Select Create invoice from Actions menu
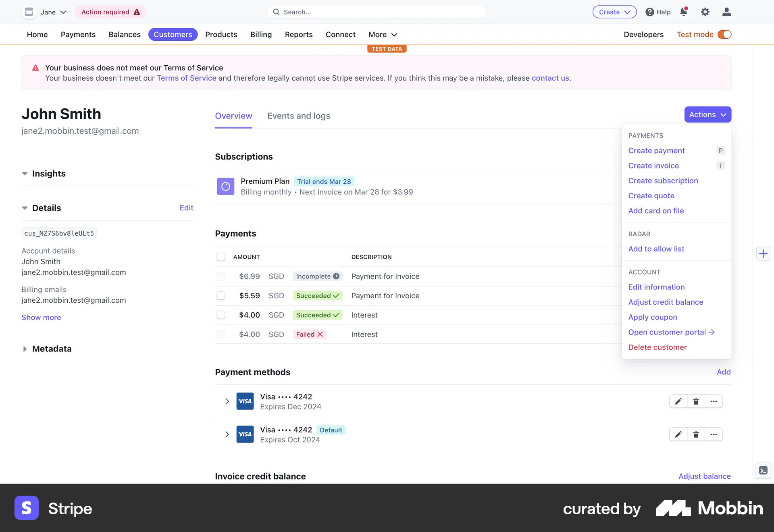Viewport: 774px width, 532px height. tap(653, 165)
